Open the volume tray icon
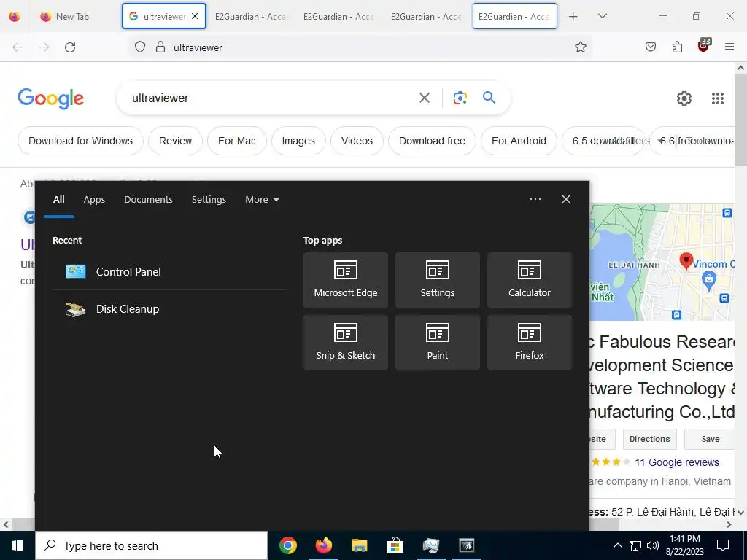The width and height of the screenshot is (747, 560). (653, 545)
